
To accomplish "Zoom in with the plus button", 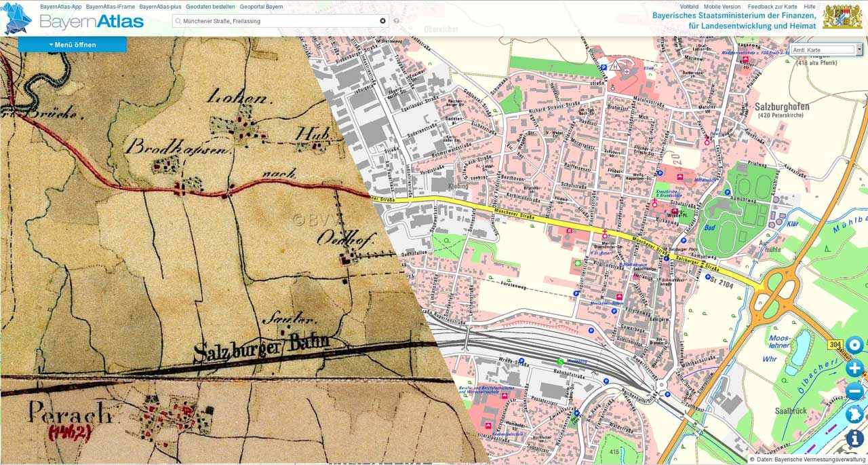I will 854,369.
